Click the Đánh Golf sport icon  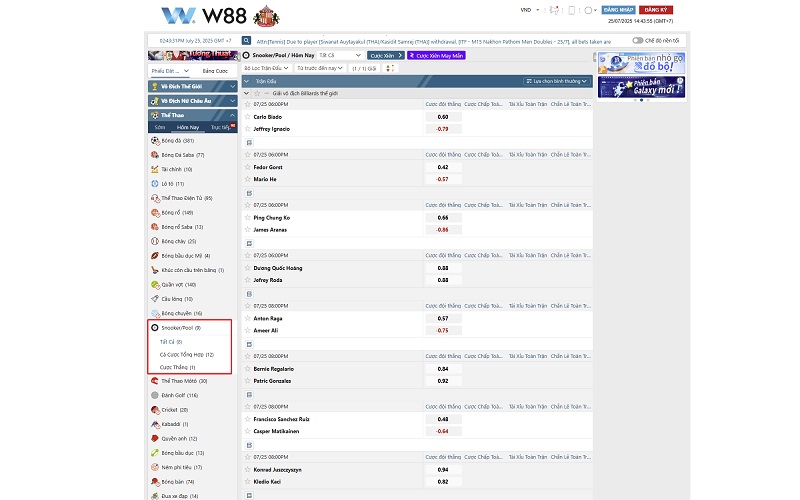pyautogui.click(x=154, y=395)
